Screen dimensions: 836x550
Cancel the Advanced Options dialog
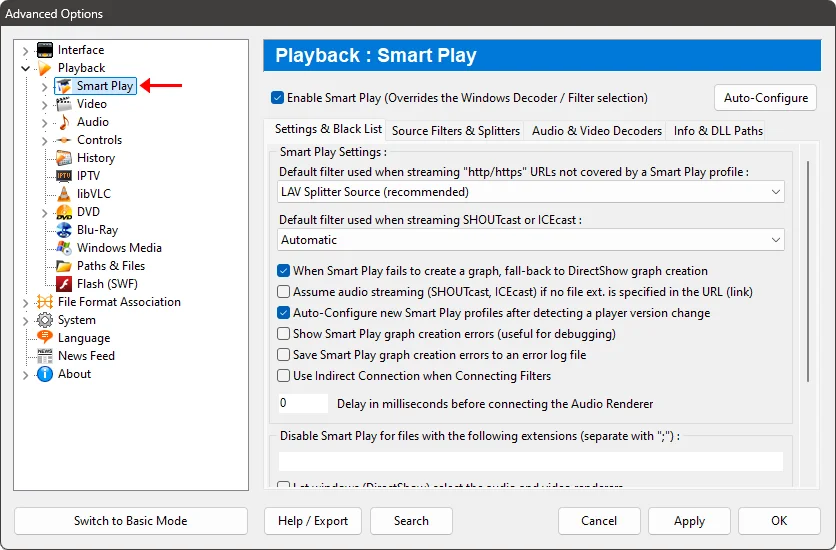click(x=599, y=521)
